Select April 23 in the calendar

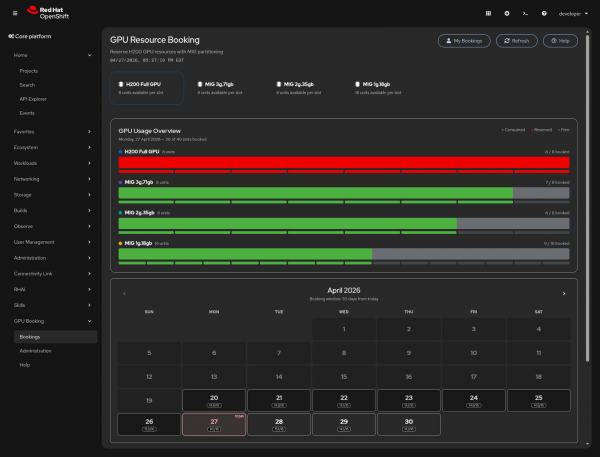point(409,401)
